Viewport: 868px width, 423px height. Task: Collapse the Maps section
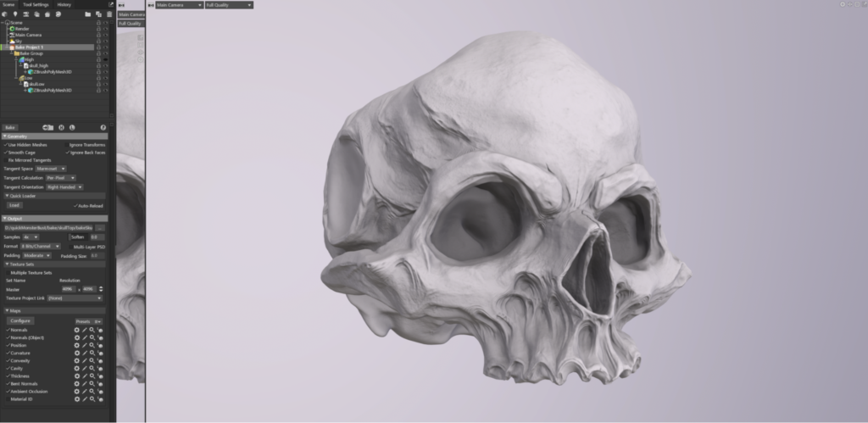point(54,310)
